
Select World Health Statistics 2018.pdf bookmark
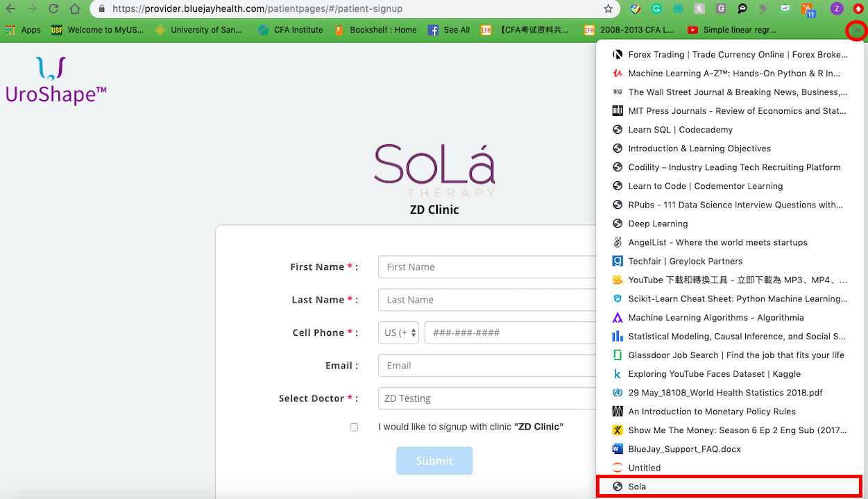[x=730, y=392]
